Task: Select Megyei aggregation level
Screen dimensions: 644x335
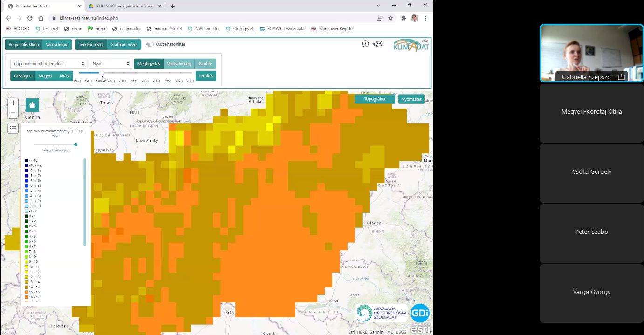Action: pos(45,75)
